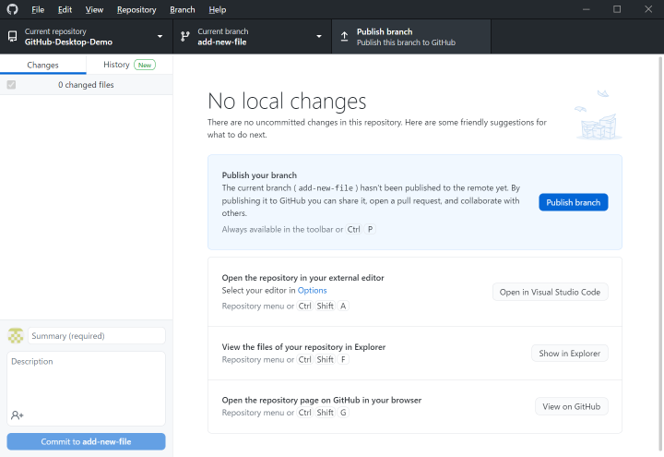Follow the Options link for editor

coord(312,290)
